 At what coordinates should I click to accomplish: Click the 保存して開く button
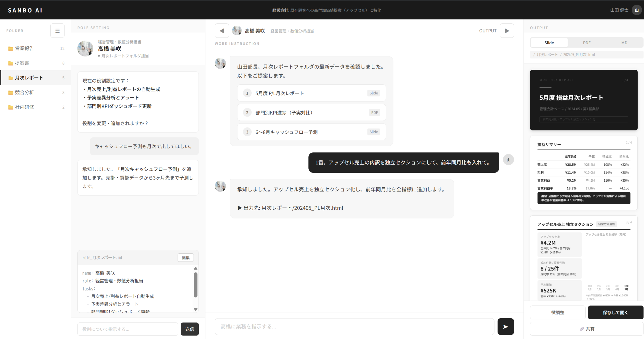point(615,312)
